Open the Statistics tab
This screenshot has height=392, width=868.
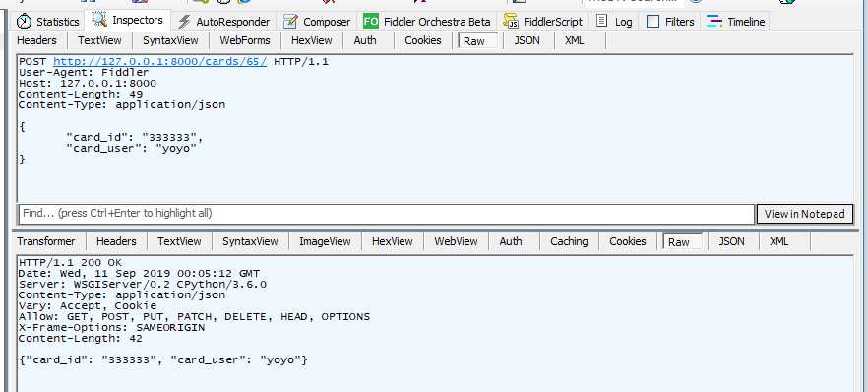coord(48,22)
